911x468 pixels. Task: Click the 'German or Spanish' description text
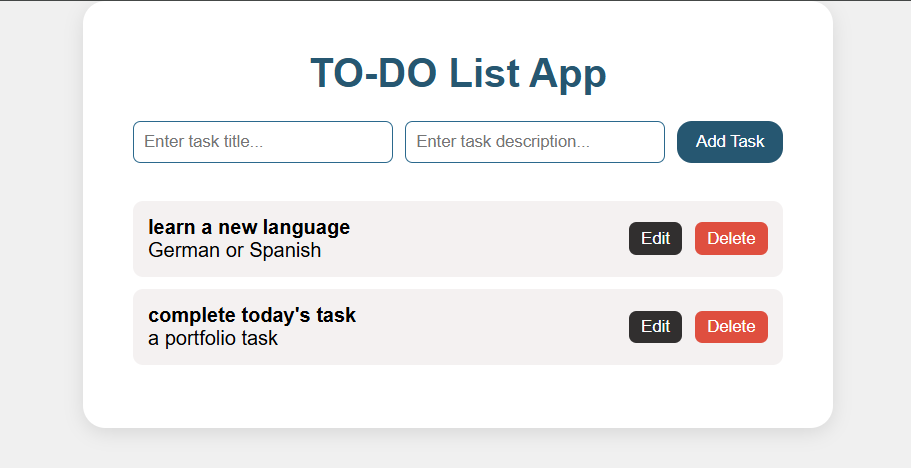(234, 250)
